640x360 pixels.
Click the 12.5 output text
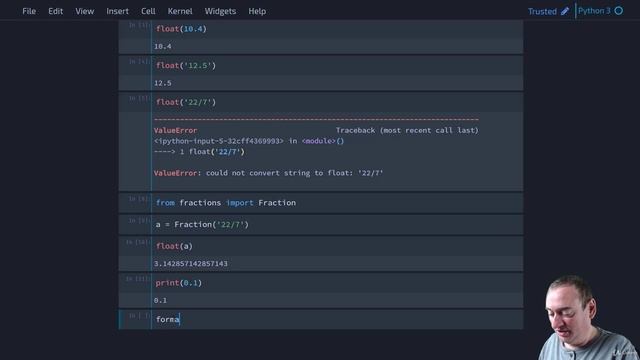pos(162,83)
